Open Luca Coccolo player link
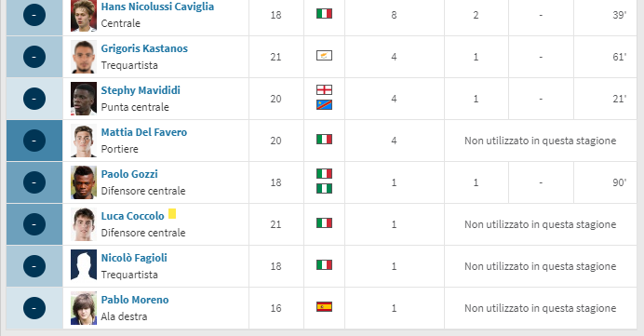 (x=133, y=216)
